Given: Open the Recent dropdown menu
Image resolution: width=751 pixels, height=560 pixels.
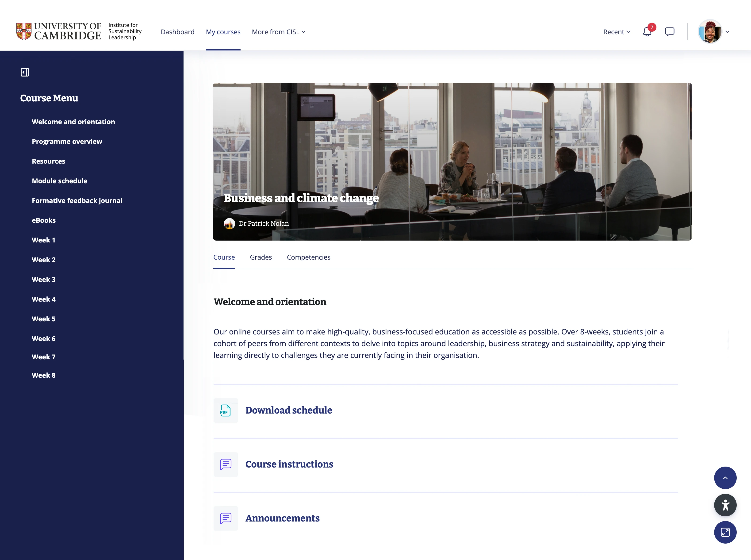Looking at the screenshot, I should point(616,32).
